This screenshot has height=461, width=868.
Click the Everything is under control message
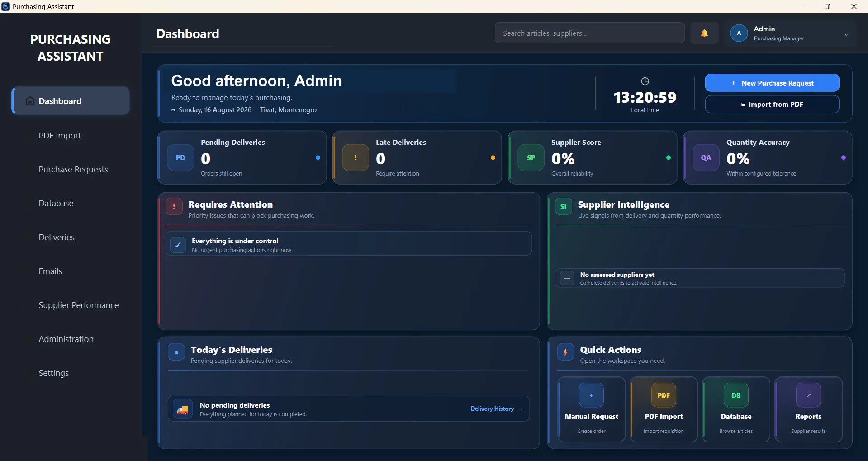point(235,241)
